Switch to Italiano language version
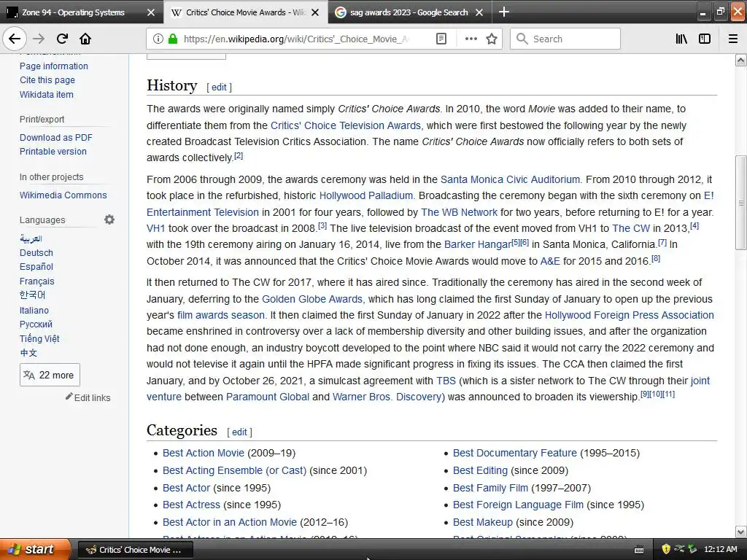Viewport: 747px width, 560px height. pyautogui.click(x=34, y=310)
